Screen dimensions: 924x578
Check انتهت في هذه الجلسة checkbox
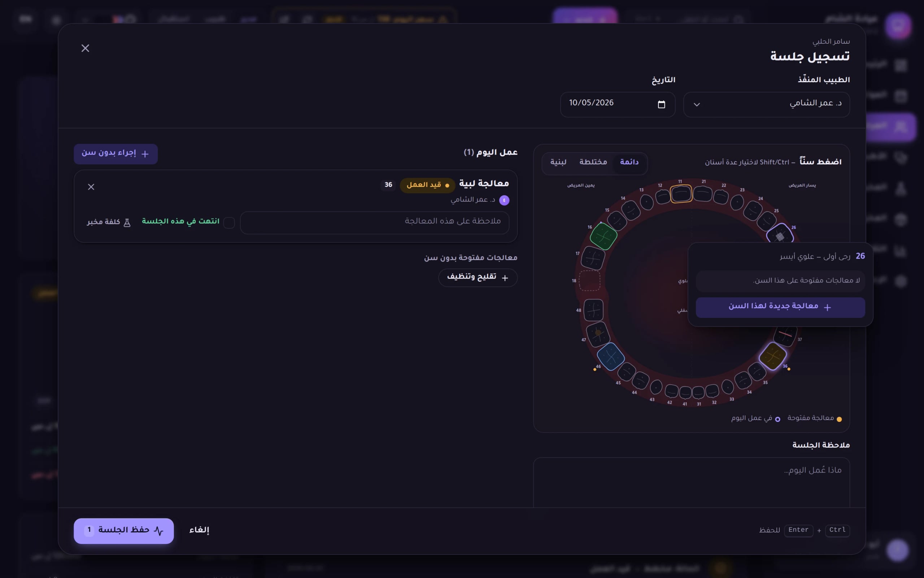click(x=229, y=223)
